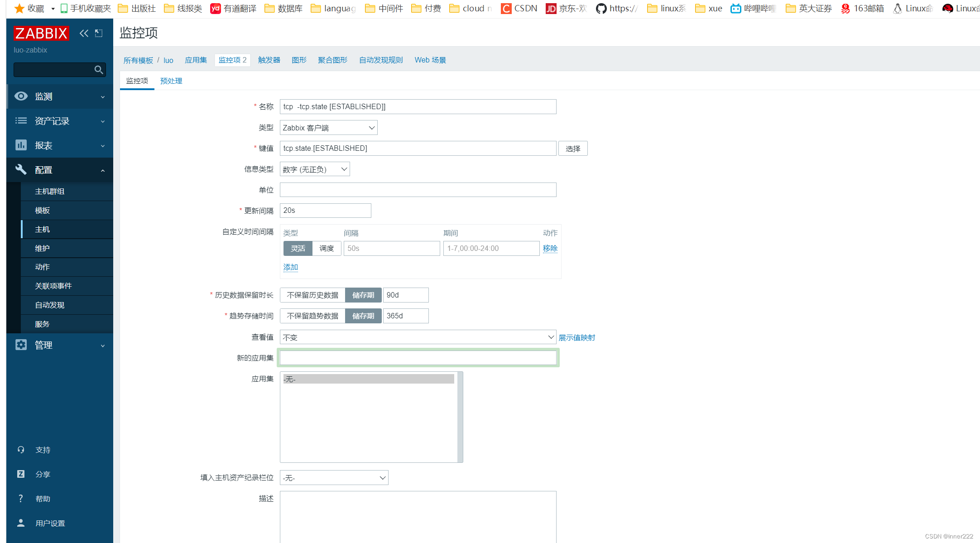Click the 历史数据 90d storage period field

pyautogui.click(x=406, y=295)
